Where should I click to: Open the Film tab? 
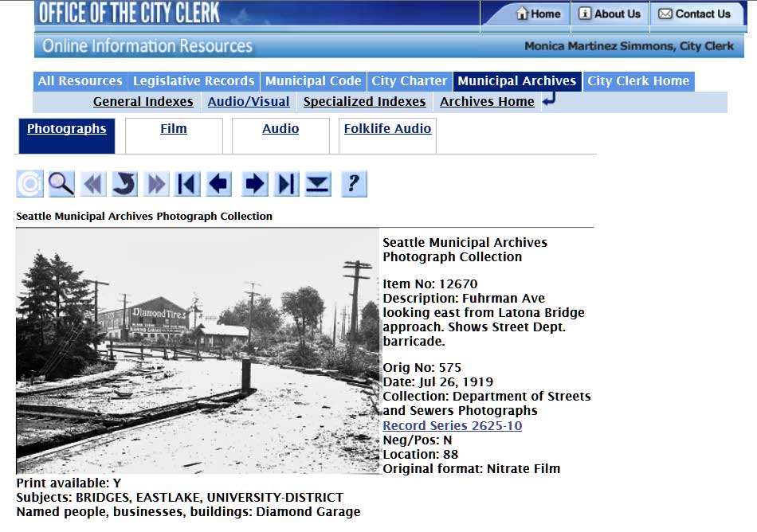coord(174,129)
